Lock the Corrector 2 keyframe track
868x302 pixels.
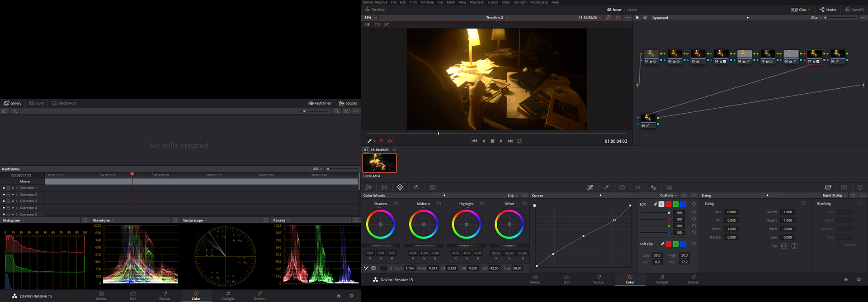click(8, 195)
